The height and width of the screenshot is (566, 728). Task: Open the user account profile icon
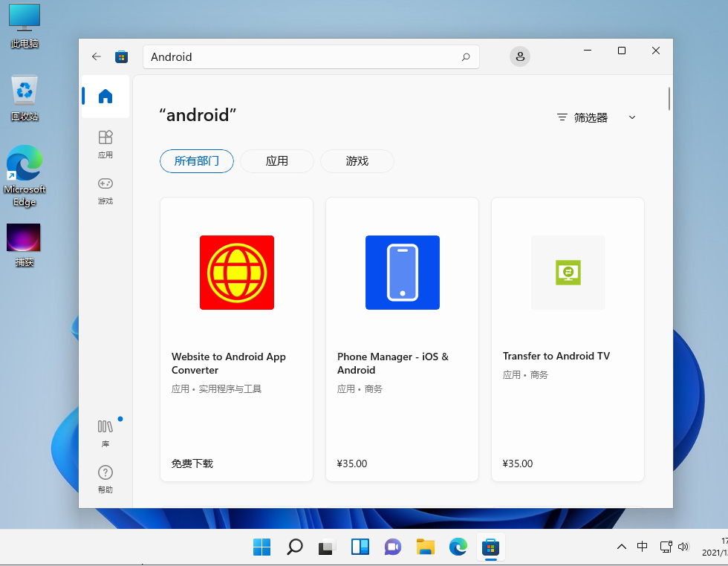tap(520, 56)
